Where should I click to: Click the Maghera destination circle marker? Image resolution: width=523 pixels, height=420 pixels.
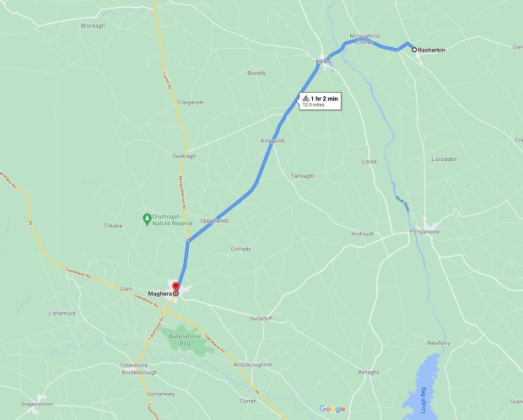point(175,293)
